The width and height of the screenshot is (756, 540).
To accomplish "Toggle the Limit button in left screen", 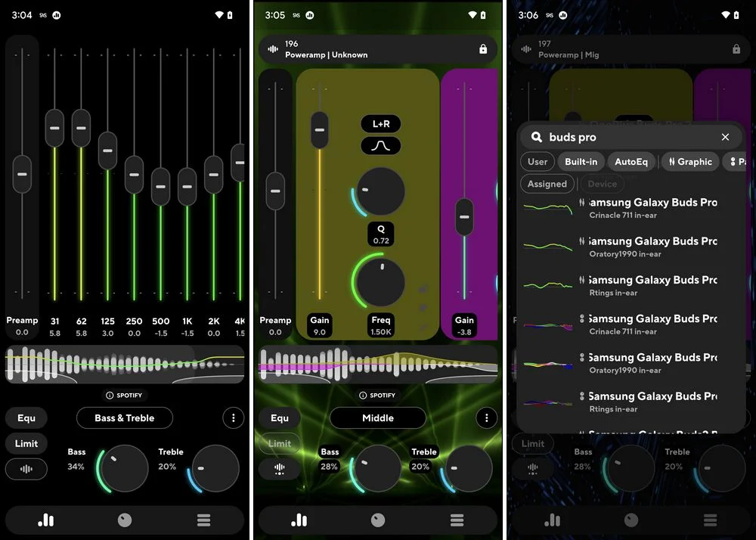I will (26, 443).
